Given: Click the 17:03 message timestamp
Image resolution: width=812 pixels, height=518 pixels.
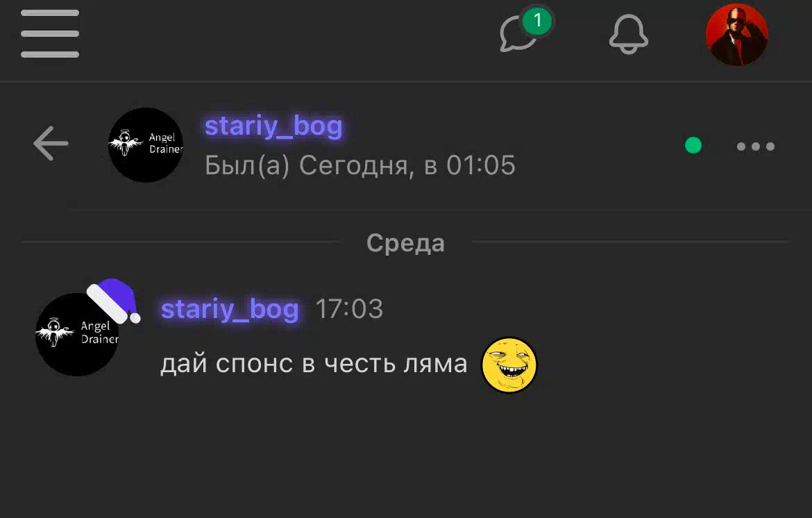Looking at the screenshot, I should click(349, 309).
